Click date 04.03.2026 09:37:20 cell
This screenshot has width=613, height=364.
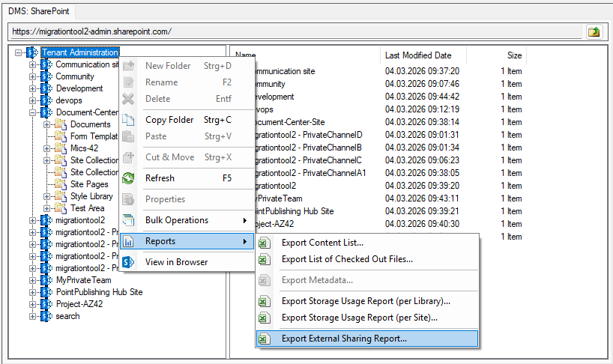click(x=422, y=71)
